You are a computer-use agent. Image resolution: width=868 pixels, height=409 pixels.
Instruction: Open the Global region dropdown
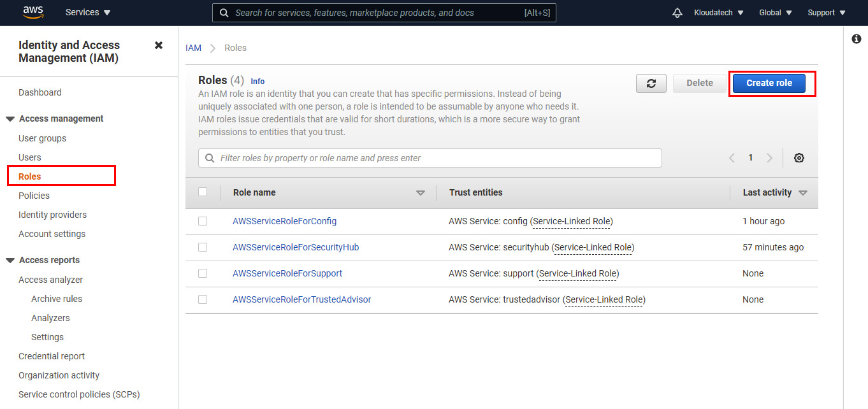(x=776, y=13)
